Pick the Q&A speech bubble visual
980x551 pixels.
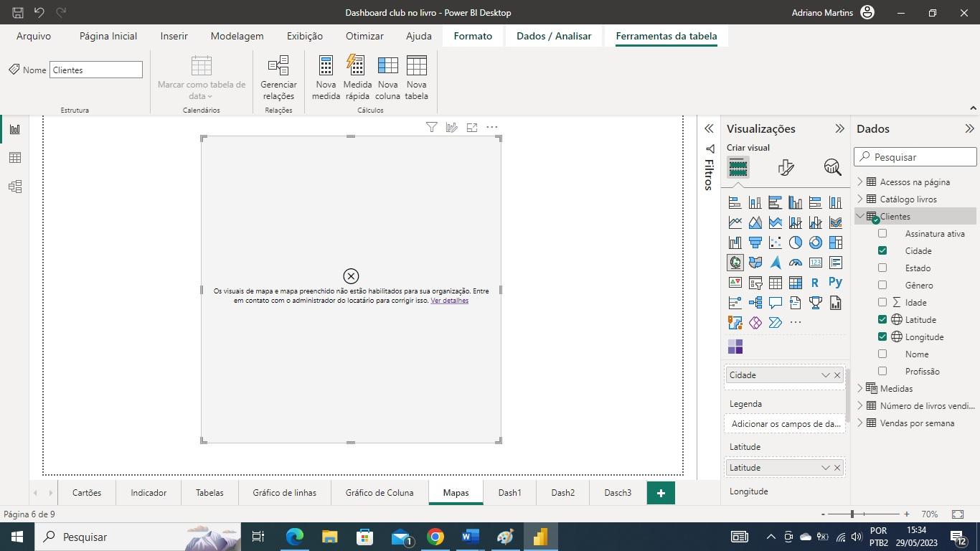(775, 303)
